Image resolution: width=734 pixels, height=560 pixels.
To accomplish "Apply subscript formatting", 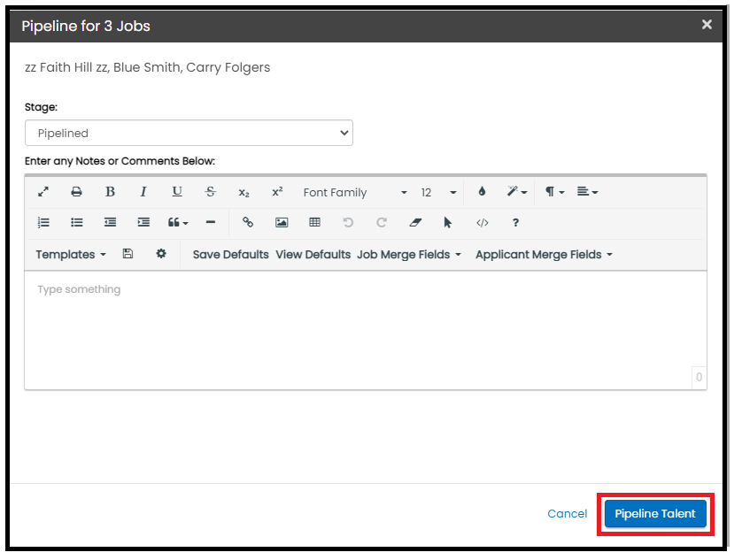I will (243, 192).
